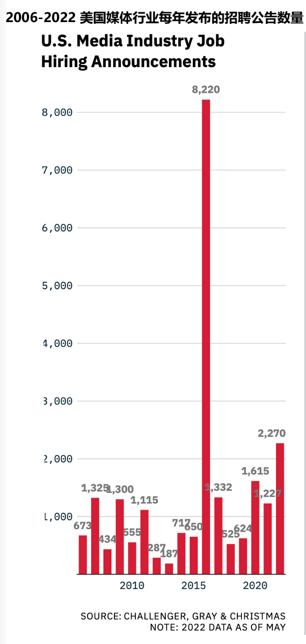Select the bar labeled 1,115

tap(145, 542)
